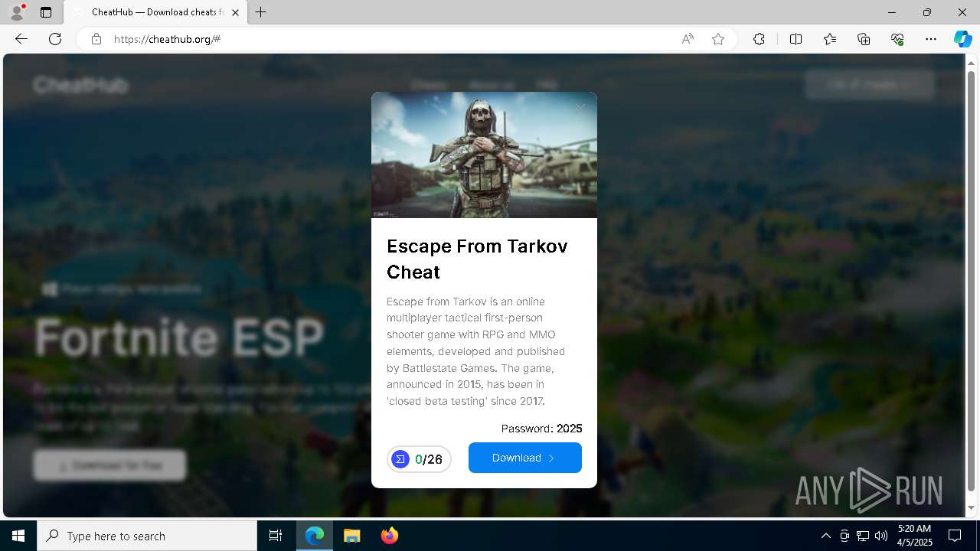Open Read aloud in the address bar
980x551 pixels.
(688, 39)
